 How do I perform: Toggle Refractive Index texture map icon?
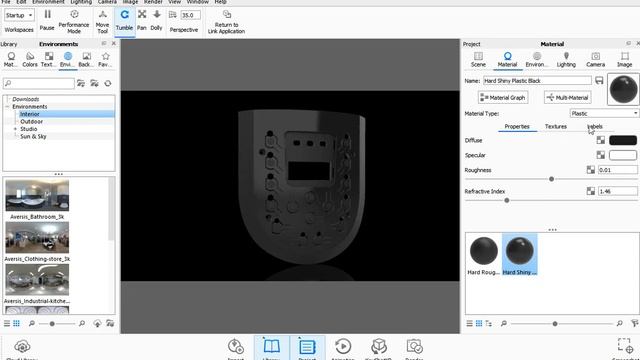coord(591,191)
